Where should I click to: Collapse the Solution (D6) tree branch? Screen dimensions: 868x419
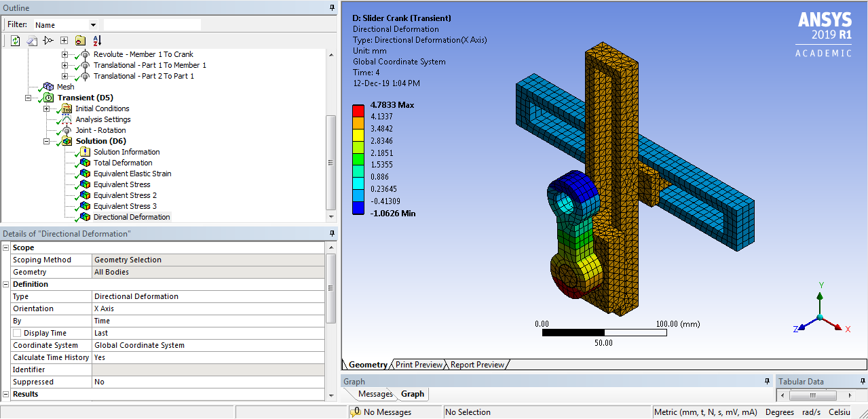coord(46,141)
